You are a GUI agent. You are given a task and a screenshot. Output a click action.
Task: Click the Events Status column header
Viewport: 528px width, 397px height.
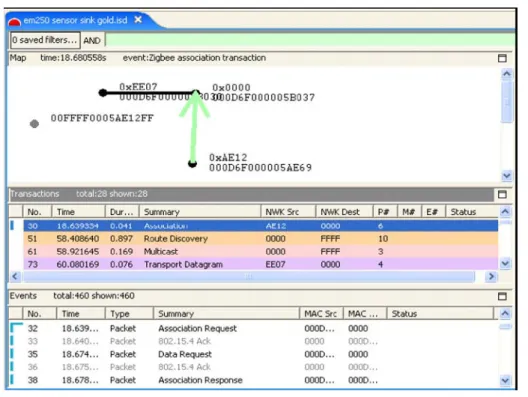click(439, 314)
